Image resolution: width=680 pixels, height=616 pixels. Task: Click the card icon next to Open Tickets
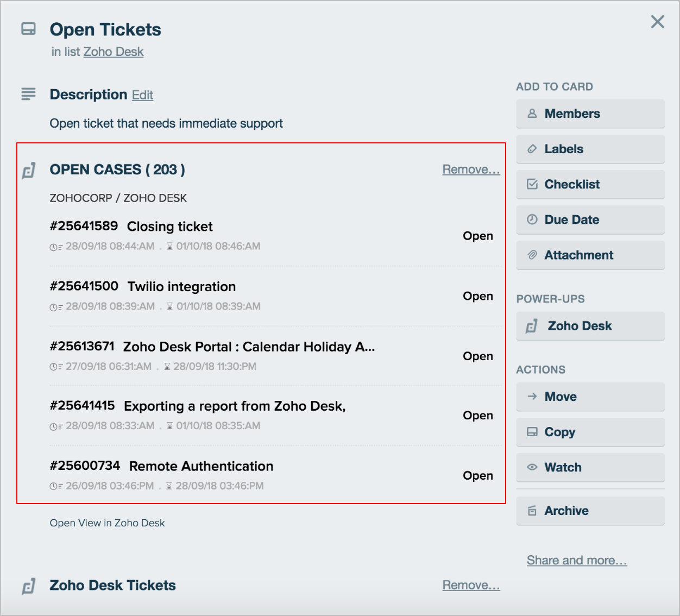click(x=28, y=29)
